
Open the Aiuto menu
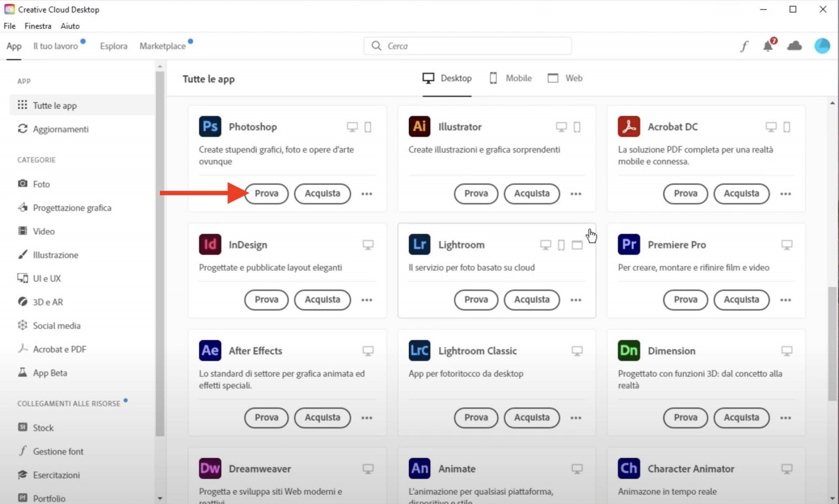tap(70, 26)
